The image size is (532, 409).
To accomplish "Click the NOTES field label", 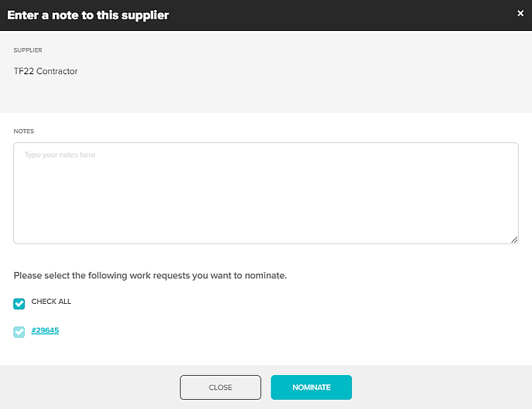I will click(24, 131).
